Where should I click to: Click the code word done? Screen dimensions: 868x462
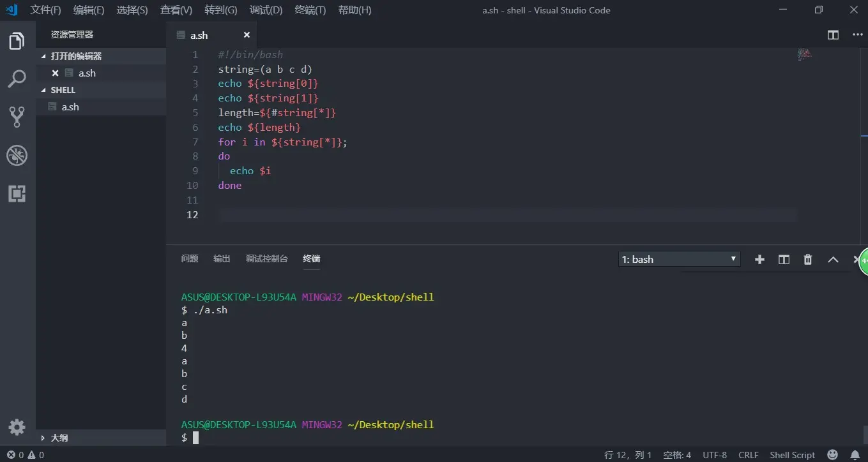230,186
